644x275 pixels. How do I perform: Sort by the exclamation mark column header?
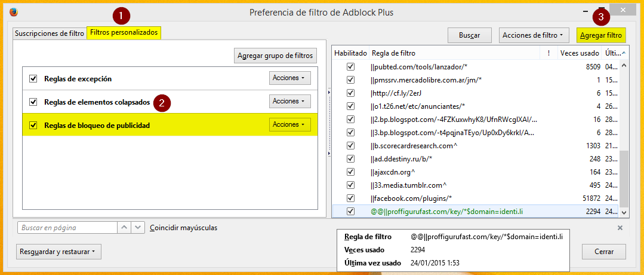(x=549, y=53)
